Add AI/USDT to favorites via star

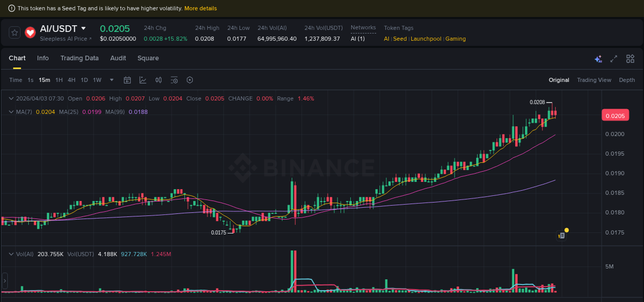(14, 32)
